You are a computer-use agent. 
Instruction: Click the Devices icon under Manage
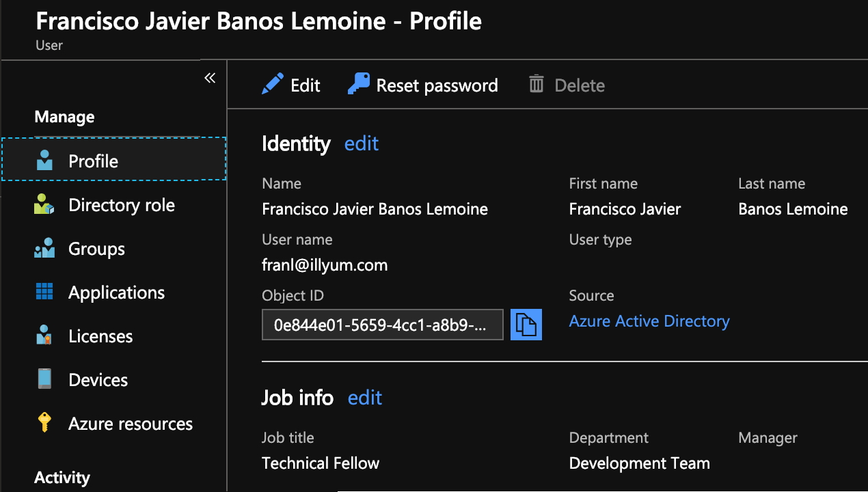click(x=44, y=379)
